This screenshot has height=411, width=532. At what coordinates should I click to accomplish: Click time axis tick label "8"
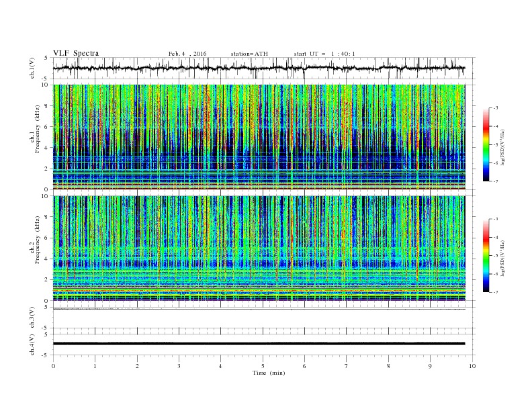pyautogui.click(x=388, y=366)
